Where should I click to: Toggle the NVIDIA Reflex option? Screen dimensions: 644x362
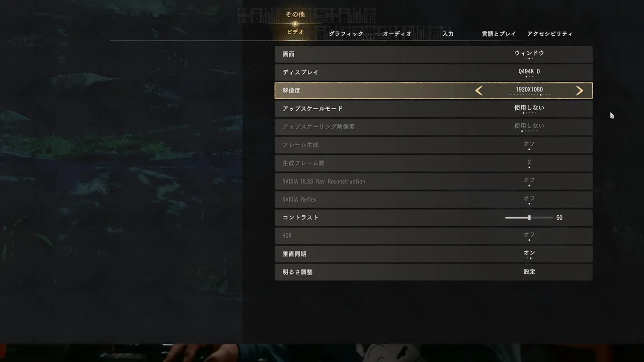tap(529, 199)
